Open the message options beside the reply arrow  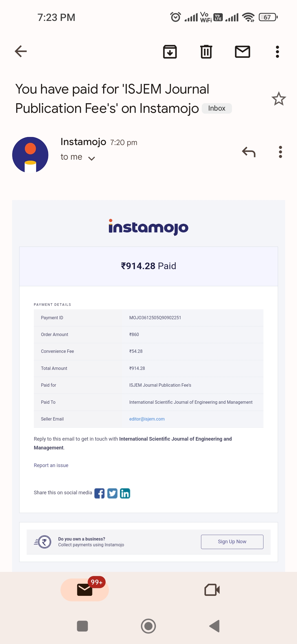coord(280,152)
